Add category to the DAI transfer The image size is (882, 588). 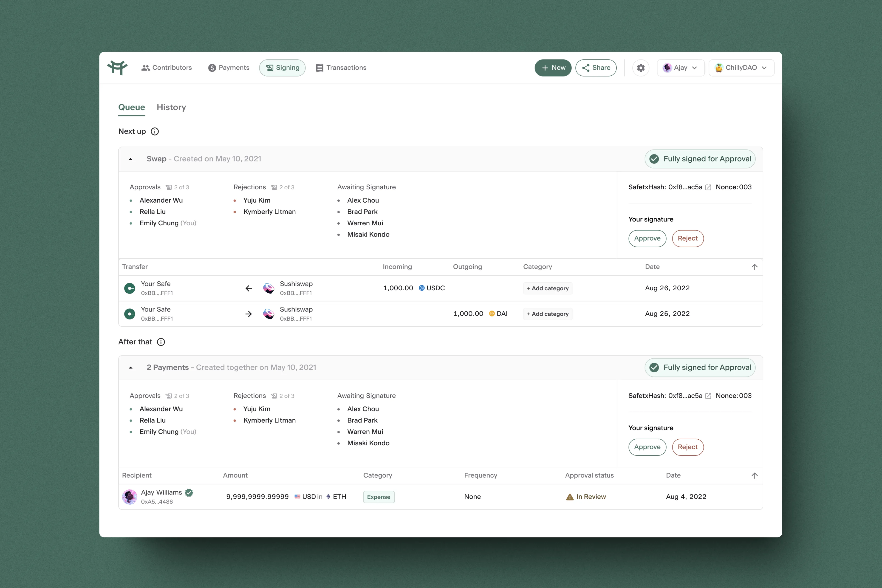[x=548, y=314]
